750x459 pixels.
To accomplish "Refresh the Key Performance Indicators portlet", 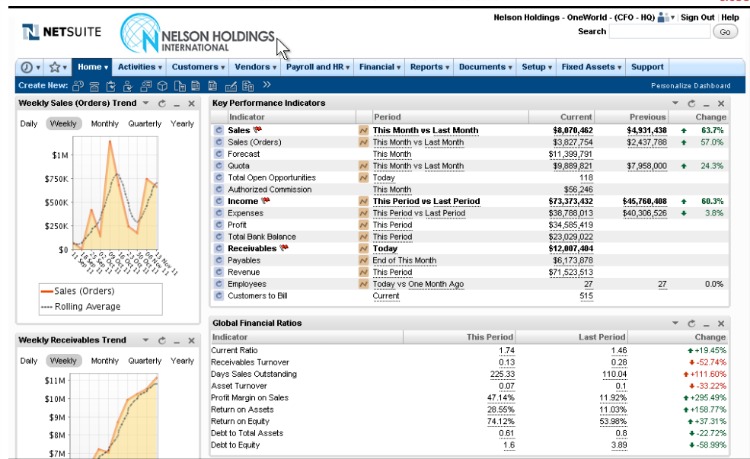I will pos(691,103).
